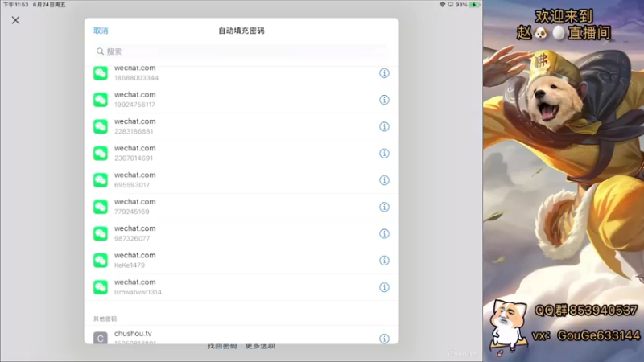Screen dimensions: 644x362
Task: Open info for wechat.com 695593017
Action: 384,180
